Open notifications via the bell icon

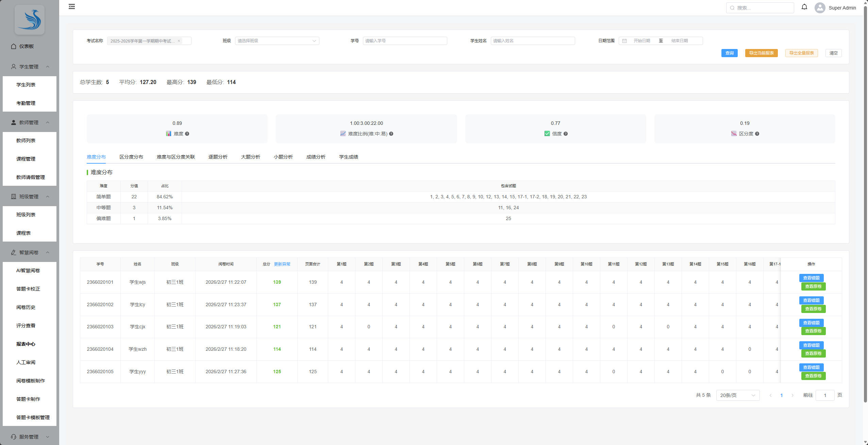[804, 7]
